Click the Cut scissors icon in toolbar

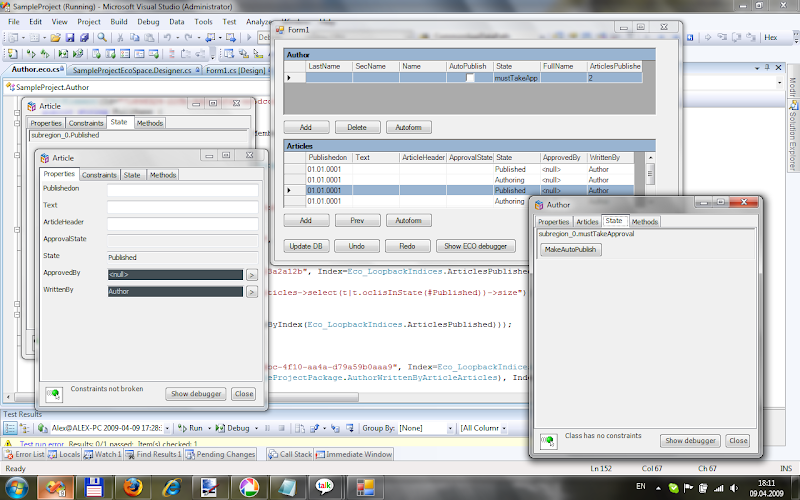(121, 36)
